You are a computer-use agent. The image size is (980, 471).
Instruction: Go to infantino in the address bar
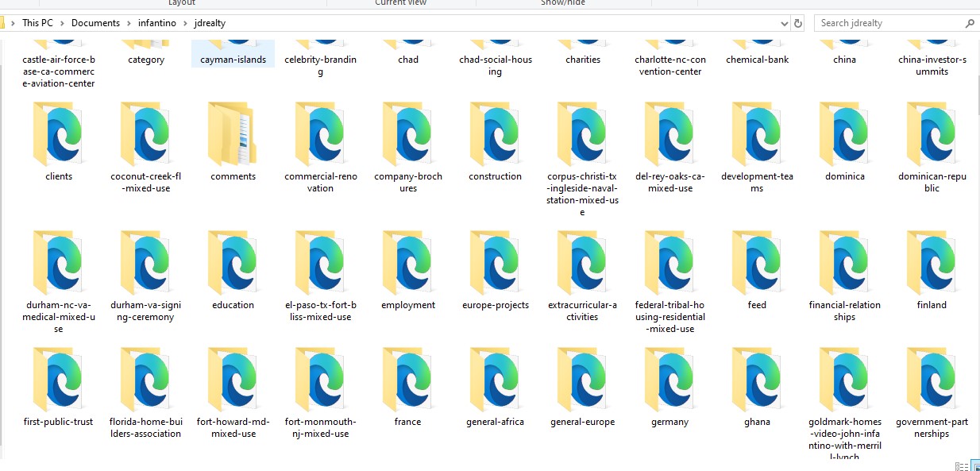click(156, 23)
